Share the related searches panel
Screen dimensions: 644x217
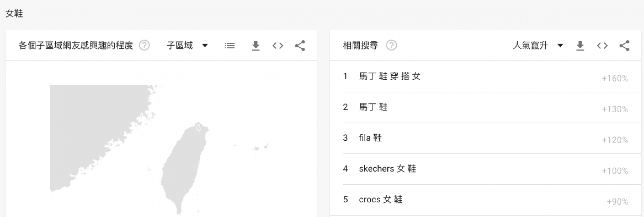(624, 46)
